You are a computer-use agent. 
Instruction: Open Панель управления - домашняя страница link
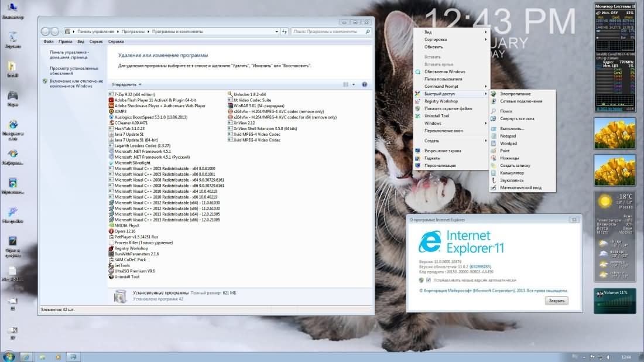pyautogui.click(x=69, y=54)
